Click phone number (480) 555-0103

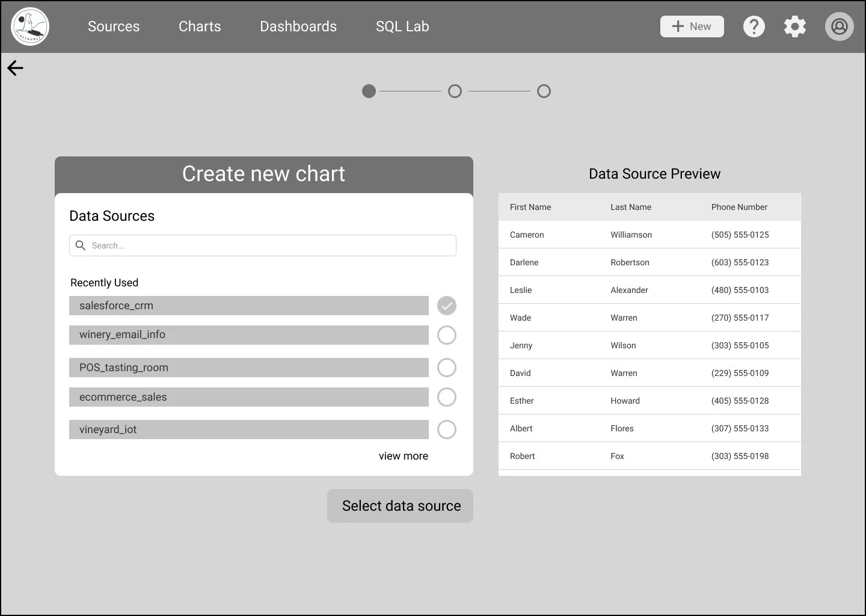[x=740, y=290]
